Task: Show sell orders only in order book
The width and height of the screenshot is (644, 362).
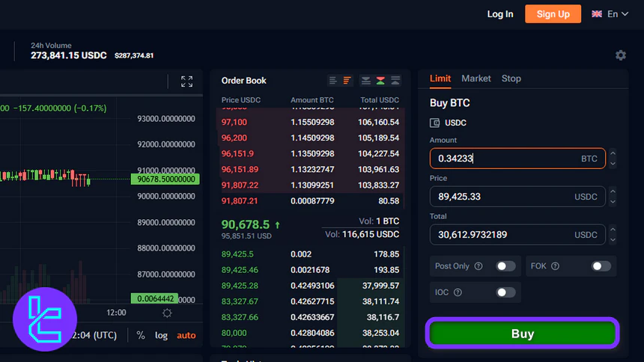Action: click(x=366, y=81)
